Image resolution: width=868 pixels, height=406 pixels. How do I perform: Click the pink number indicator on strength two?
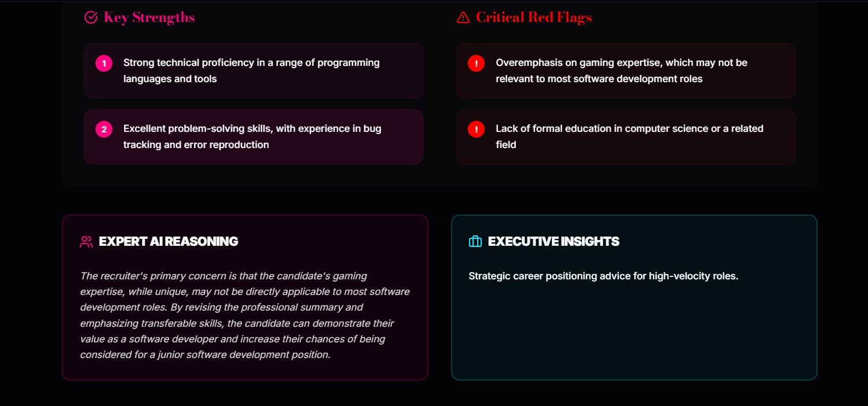(103, 129)
